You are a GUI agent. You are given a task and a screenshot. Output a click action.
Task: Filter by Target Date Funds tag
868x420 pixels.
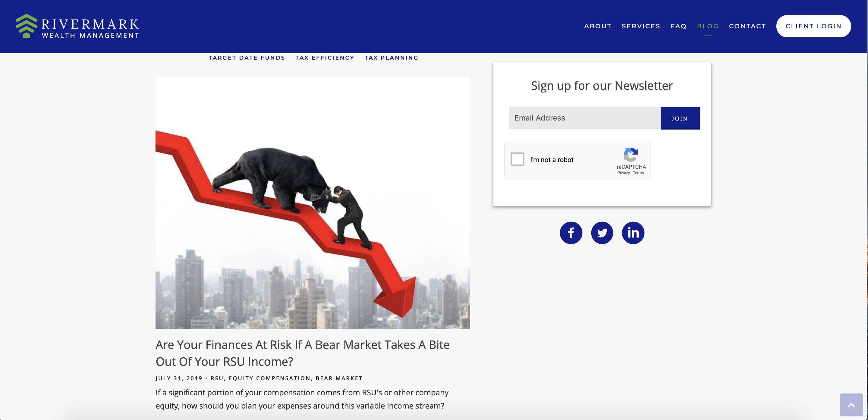pyautogui.click(x=247, y=58)
